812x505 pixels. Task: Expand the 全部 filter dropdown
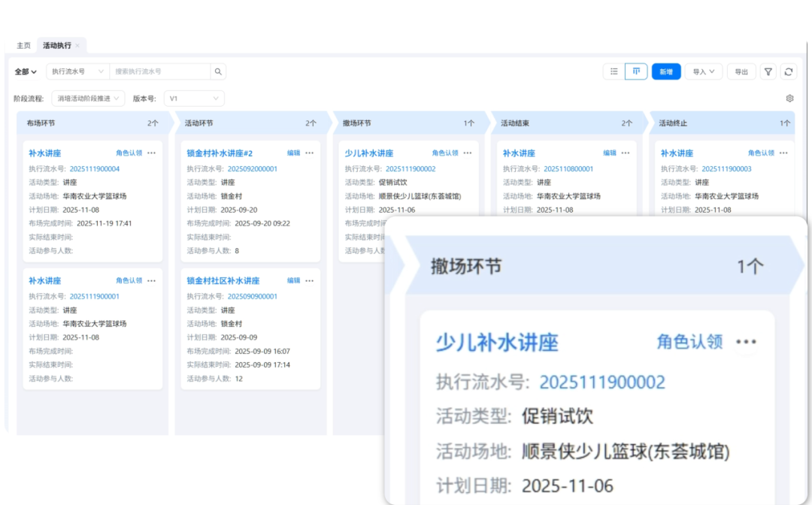pos(23,71)
